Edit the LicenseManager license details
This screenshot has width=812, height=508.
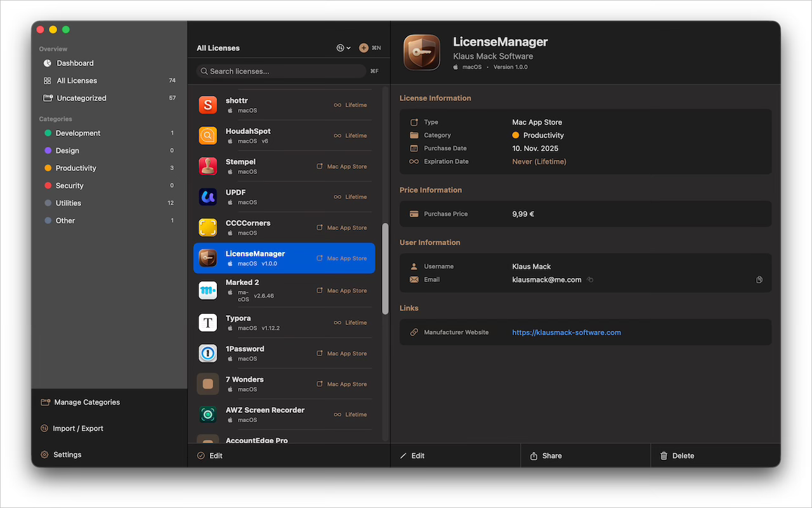412,456
